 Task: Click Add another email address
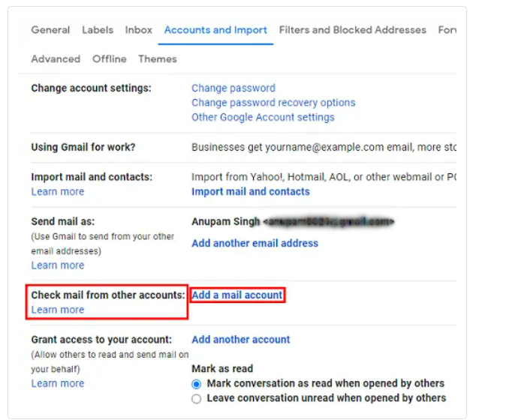[x=254, y=243]
